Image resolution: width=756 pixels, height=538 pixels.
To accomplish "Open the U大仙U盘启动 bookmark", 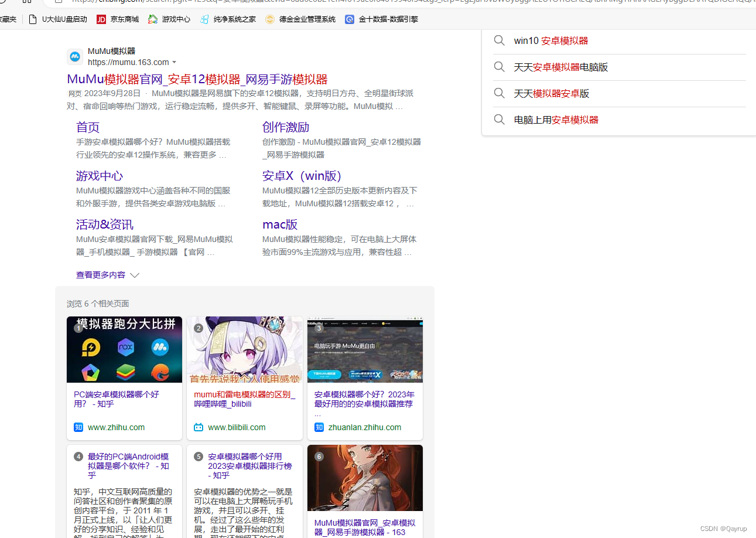I will coord(58,19).
